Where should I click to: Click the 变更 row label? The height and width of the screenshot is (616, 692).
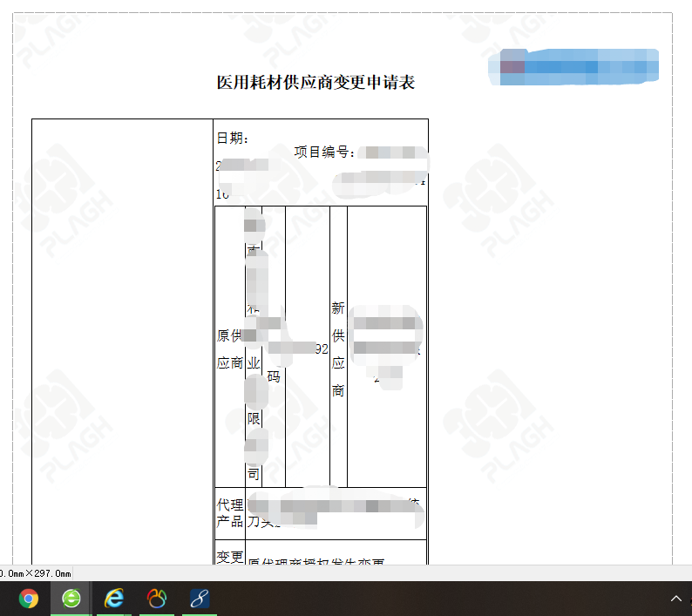[229, 557]
